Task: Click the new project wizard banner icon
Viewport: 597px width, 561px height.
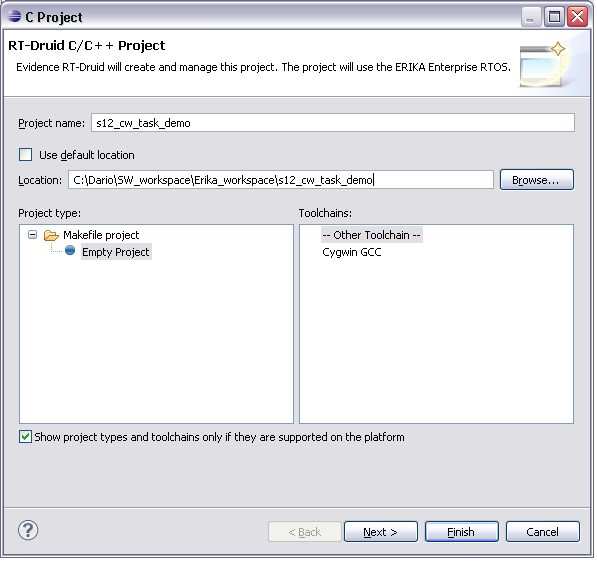Action: pos(544,65)
